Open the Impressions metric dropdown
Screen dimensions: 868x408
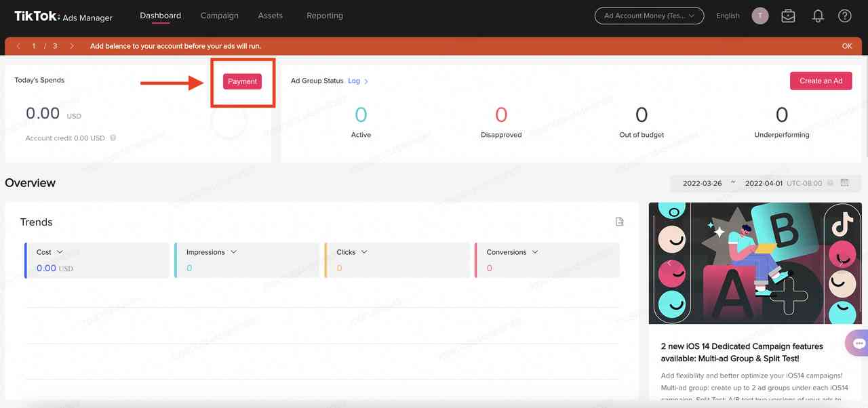[x=233, y=252]
